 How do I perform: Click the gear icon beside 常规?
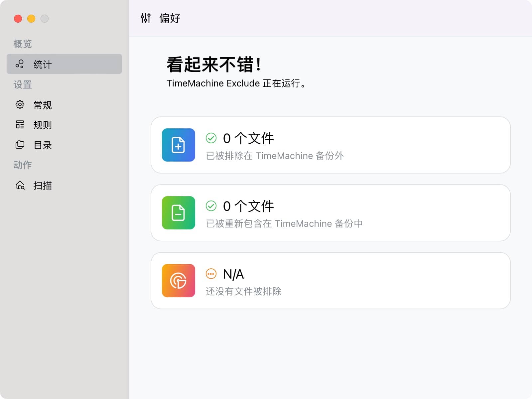[x=20, y=104]
